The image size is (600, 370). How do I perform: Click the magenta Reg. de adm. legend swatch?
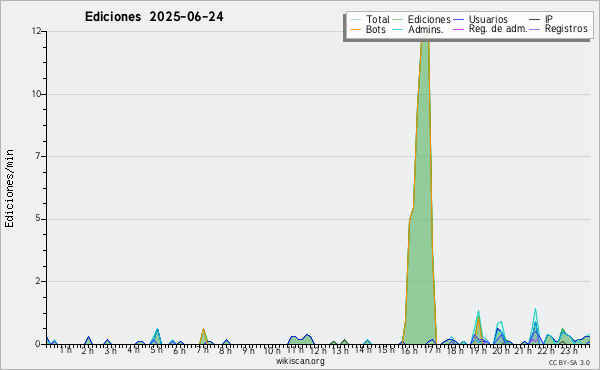click(458, 29)
